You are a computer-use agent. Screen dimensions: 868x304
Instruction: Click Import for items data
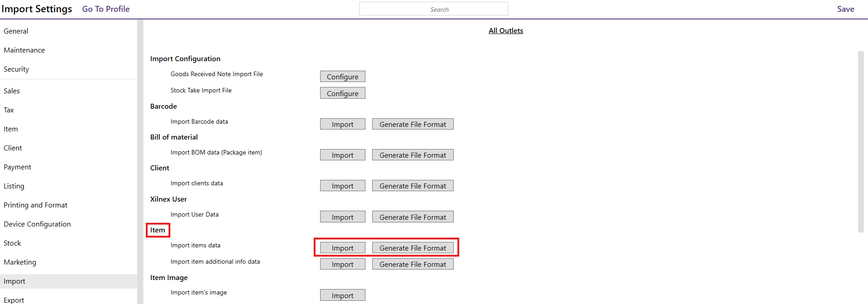[342, 248]
